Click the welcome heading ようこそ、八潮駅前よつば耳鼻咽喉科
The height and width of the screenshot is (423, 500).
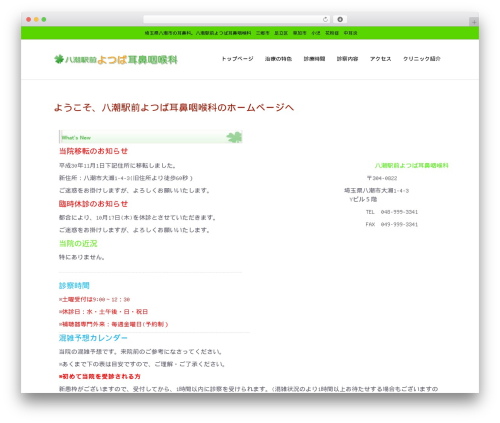coord(174,108)
